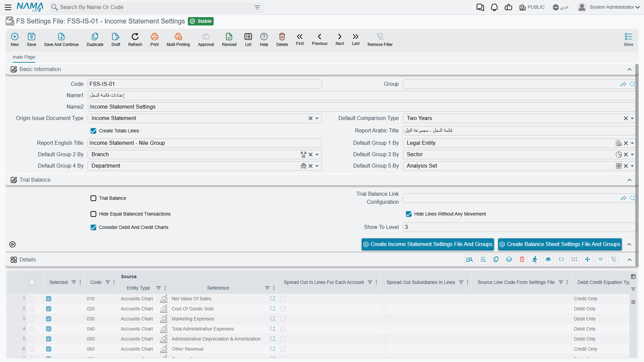This screenshot has width=644, height=362.
Task: Collapse the Basic Information section
Action: [x=630, y=69]
